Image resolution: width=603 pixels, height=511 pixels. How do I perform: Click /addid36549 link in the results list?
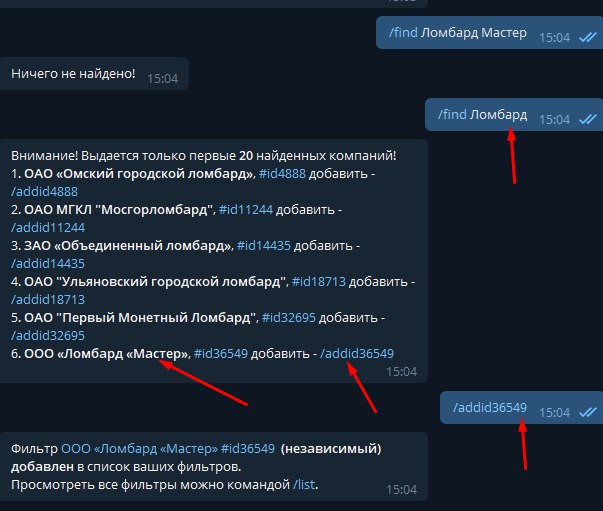357,354
